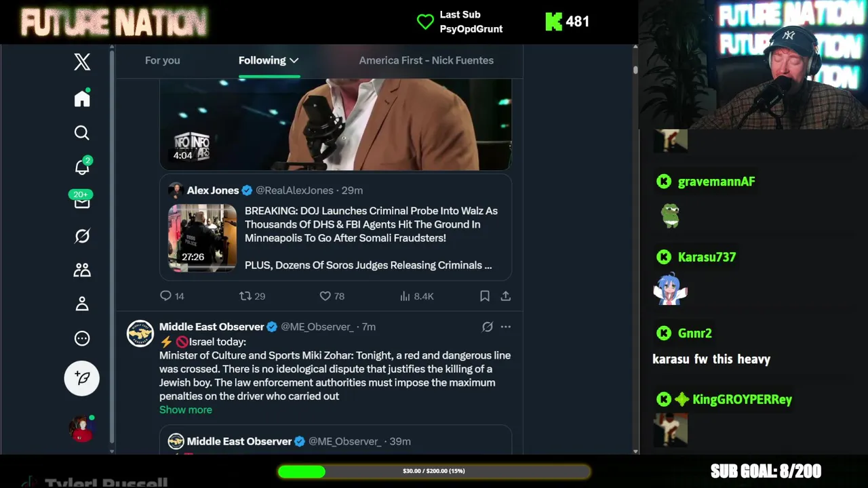Expand the post with Show more
This screenshot has height=488, width=868.
(x=185, y=409)
